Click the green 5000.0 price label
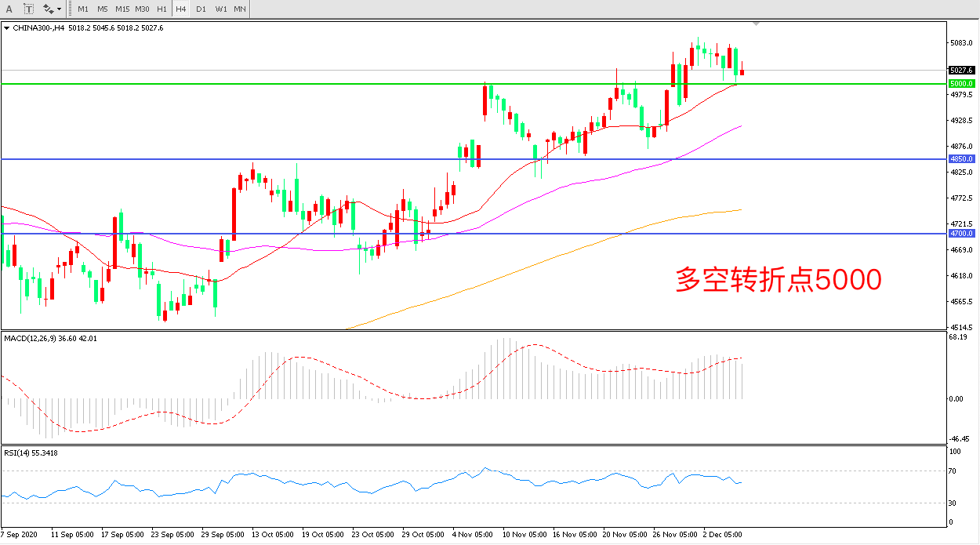The image size is (980, 545). (960, 83)
